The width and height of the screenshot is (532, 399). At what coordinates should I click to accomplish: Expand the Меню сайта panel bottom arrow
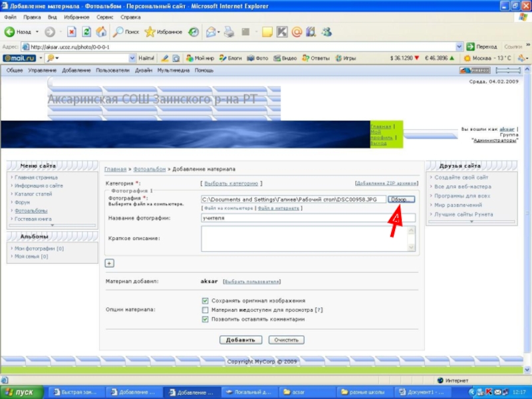coord(53,225)
